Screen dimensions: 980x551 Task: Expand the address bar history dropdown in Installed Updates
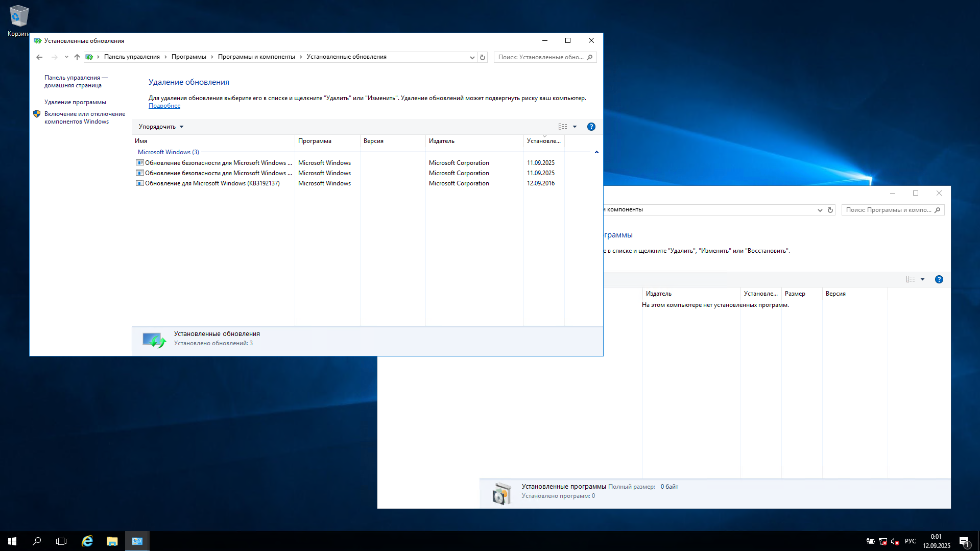472,57
